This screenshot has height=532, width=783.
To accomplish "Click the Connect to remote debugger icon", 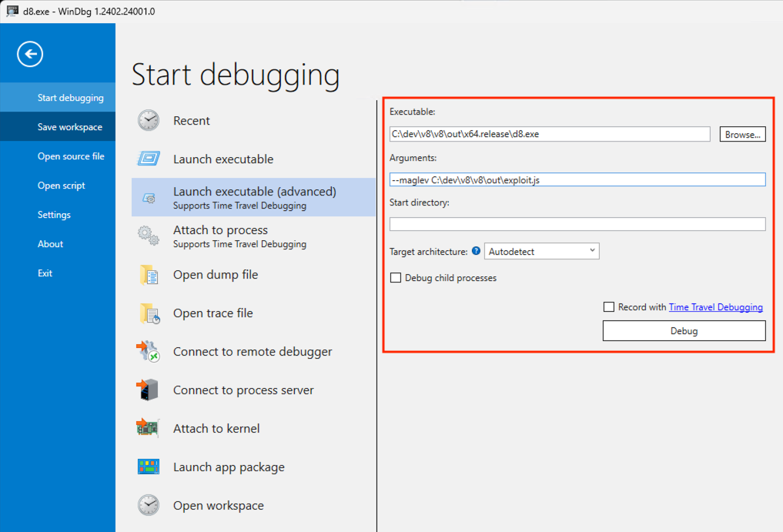I will tap(149, 352).
